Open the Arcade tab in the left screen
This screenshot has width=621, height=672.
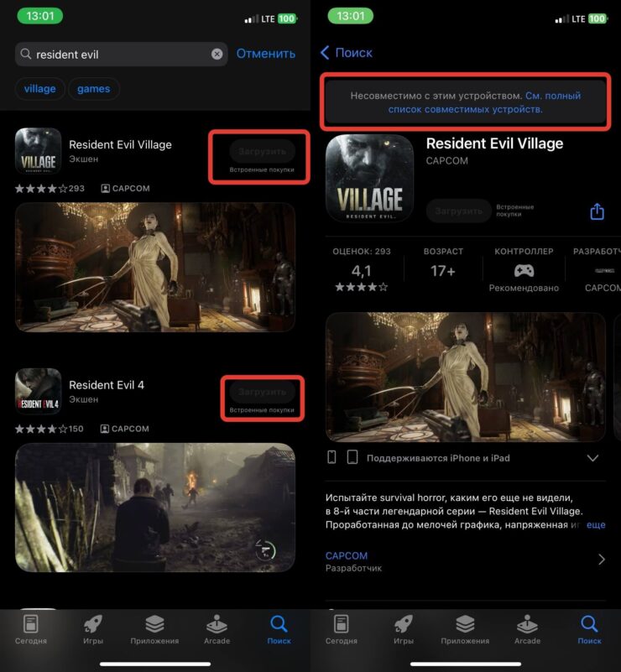point(217,629)
